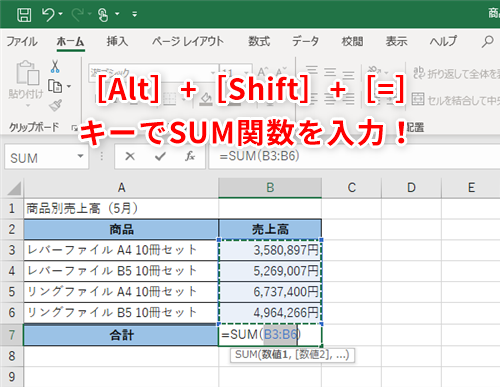The image size is (500, 387).
Task: Select column E header
Action: tap(471, 188)
